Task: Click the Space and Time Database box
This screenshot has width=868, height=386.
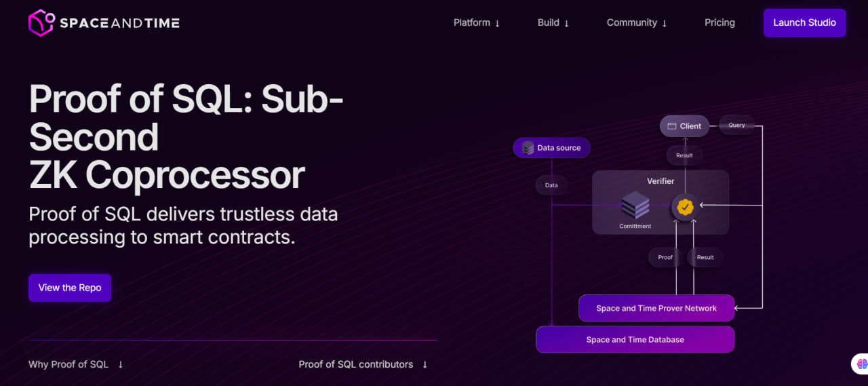Action: (x=635, y=339)
